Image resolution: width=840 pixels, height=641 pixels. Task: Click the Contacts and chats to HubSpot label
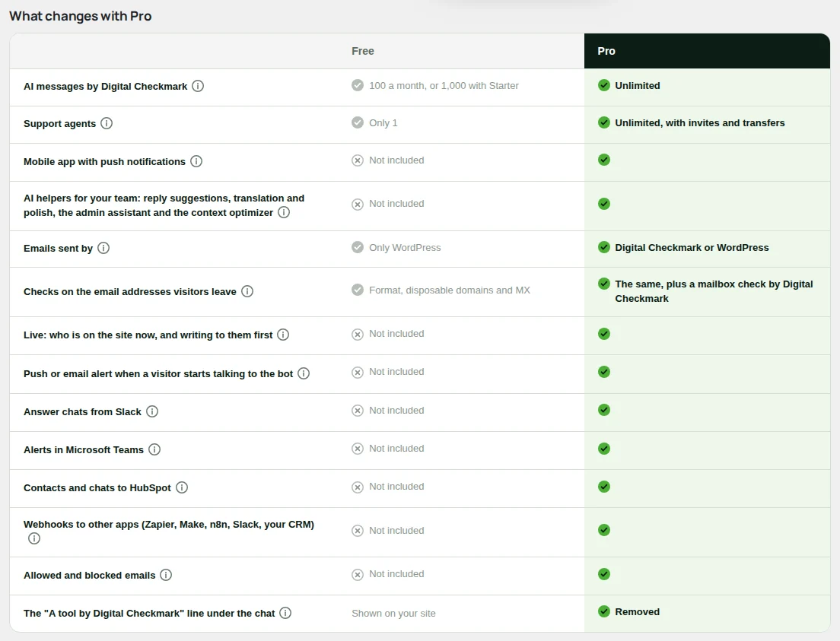[97, 488]
